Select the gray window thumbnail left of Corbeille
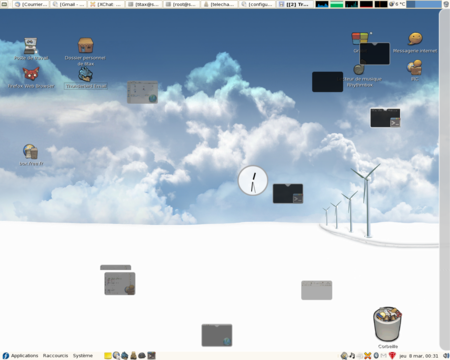The height and width of the screenshot is (360, 450). (317, 290)
